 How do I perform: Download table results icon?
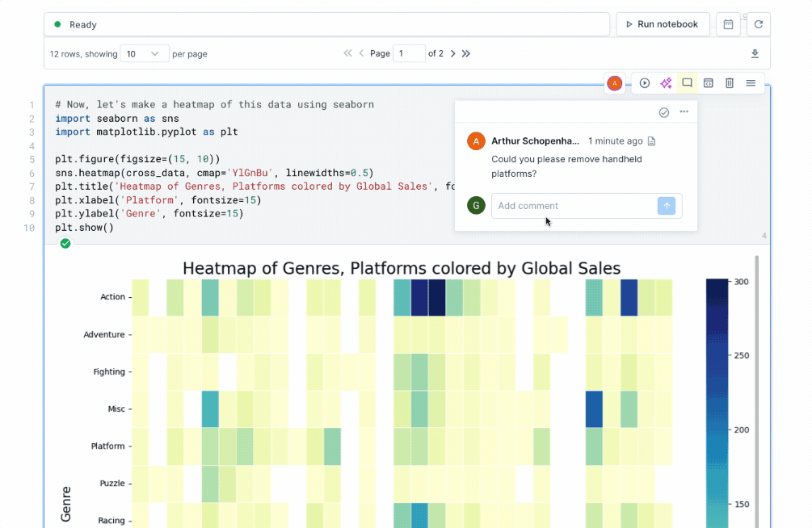tap(755, 54)
